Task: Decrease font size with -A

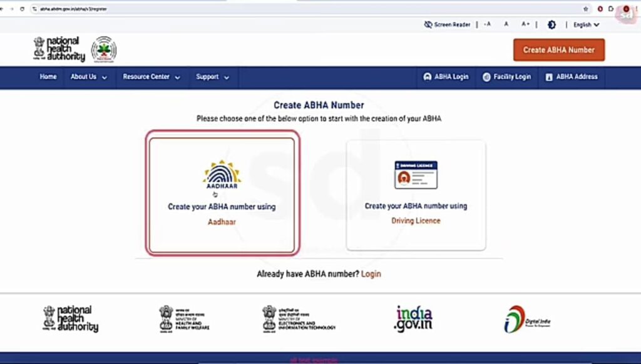Action: (487, 24)
